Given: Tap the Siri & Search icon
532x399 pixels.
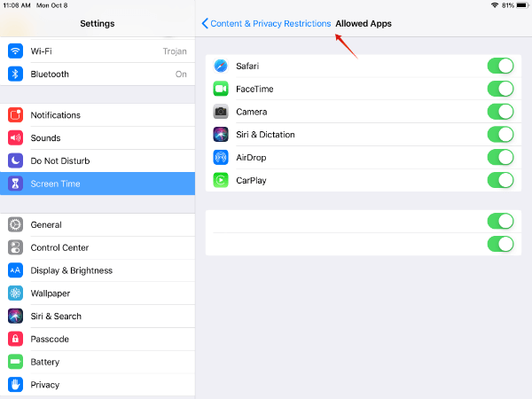Looking at the screenshot, I should tap(15, 316).
